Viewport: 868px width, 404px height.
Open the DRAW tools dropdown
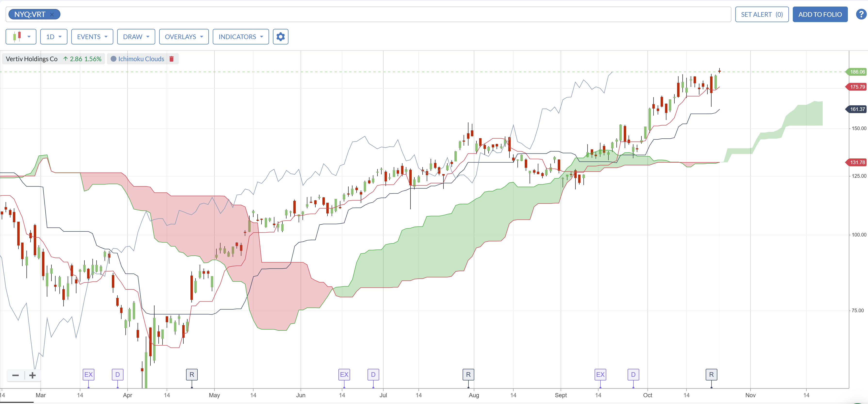(136, 36)
